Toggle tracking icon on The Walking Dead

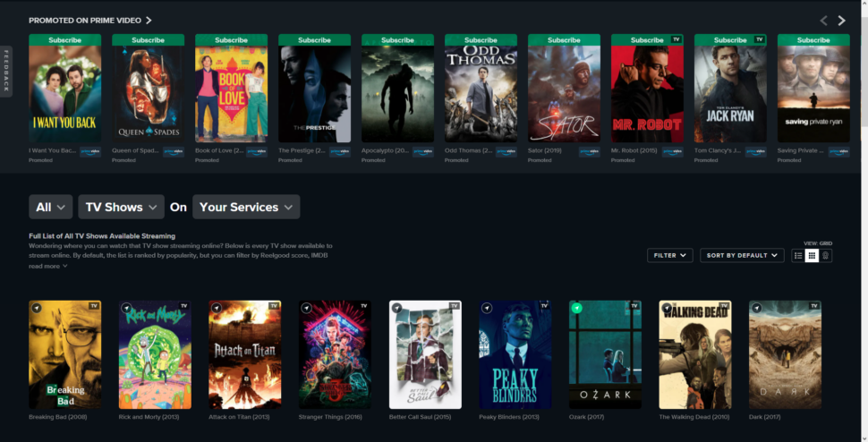tap(667, 308)
